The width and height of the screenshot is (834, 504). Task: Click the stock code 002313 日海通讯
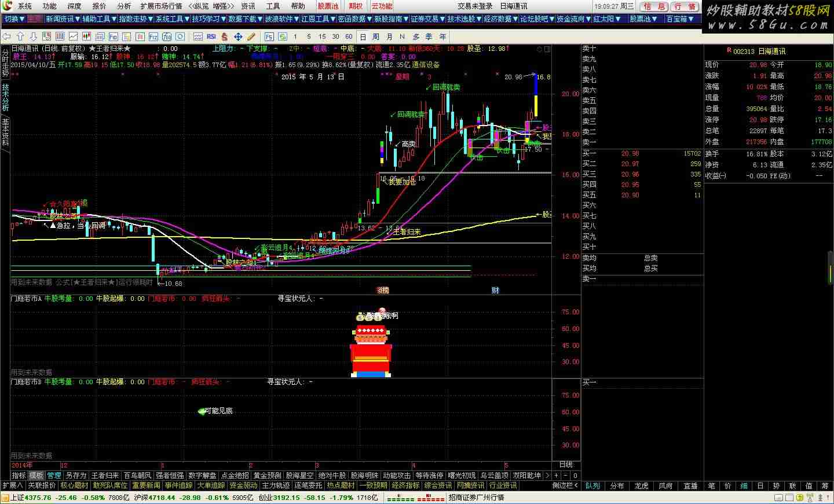759,51
